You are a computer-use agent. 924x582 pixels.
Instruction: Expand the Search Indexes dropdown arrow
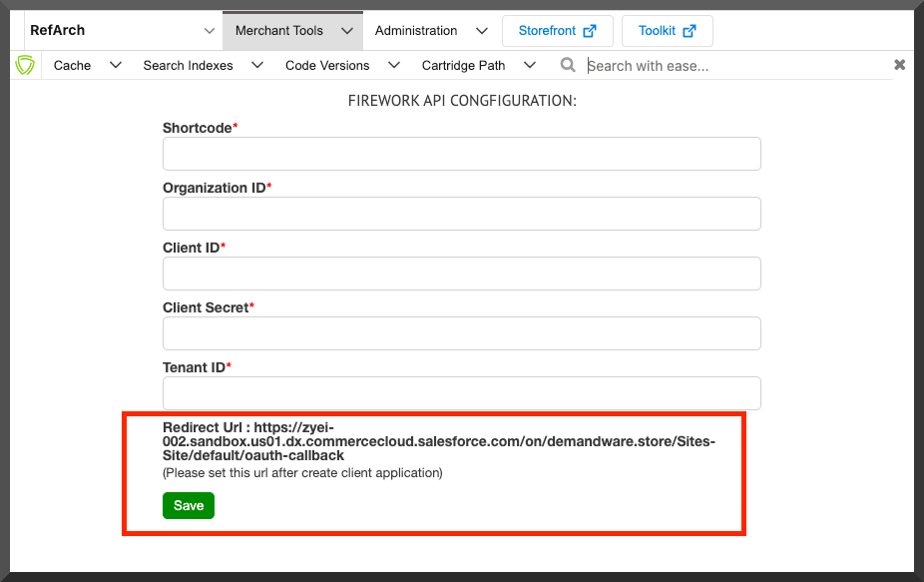[x=256, y=65]
